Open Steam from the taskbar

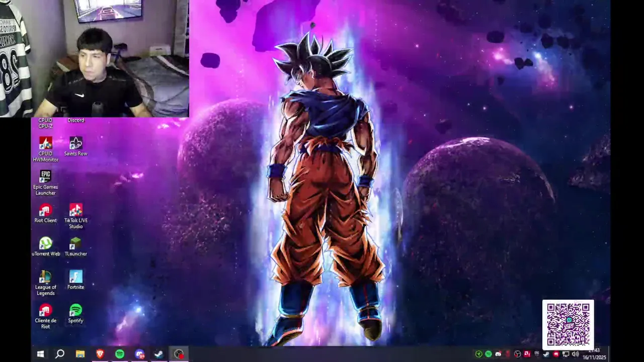(x=158, y=354)
